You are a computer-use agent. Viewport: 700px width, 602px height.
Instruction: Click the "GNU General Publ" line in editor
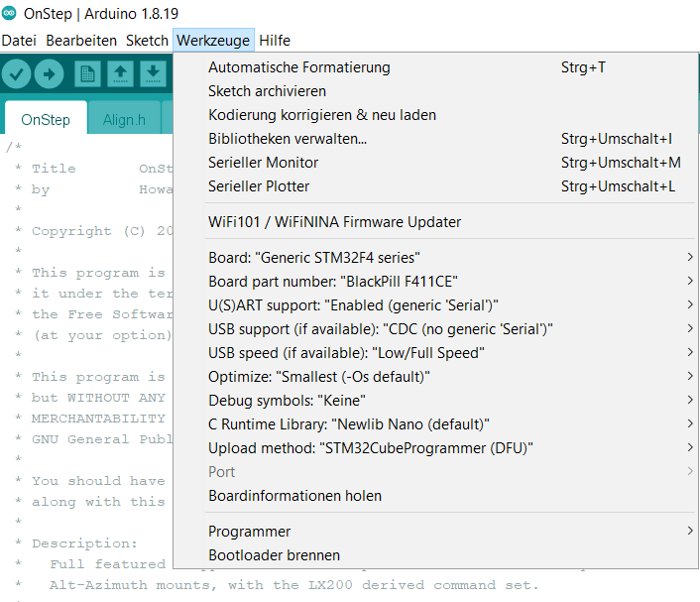point(94,439)
